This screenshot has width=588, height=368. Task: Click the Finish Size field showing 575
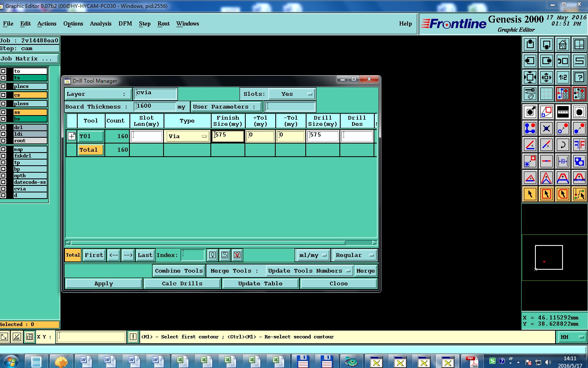(x=228, y=136)
